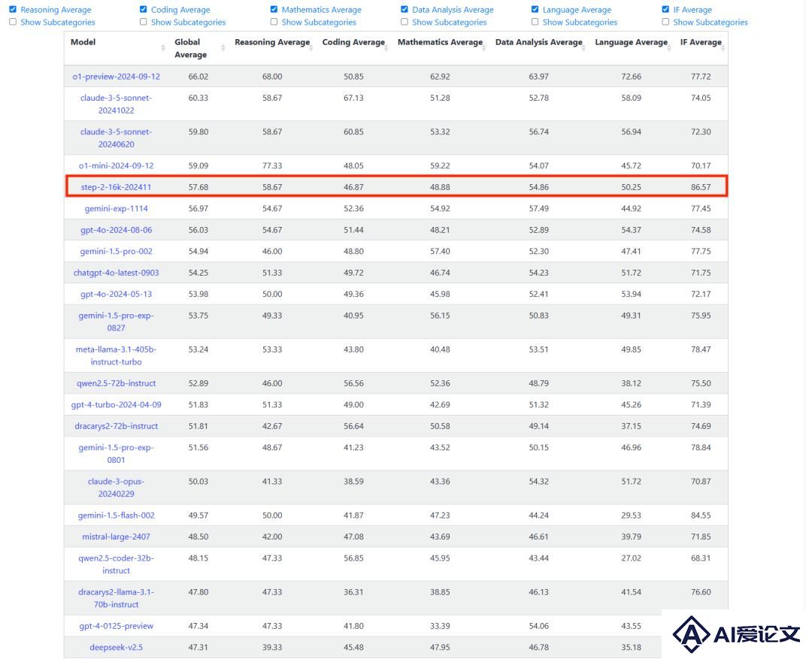The width and height of the screenshot is (812, 659).
Task: Sort by Reasoning Average column arrows
Action: click(x=311, y=48)
